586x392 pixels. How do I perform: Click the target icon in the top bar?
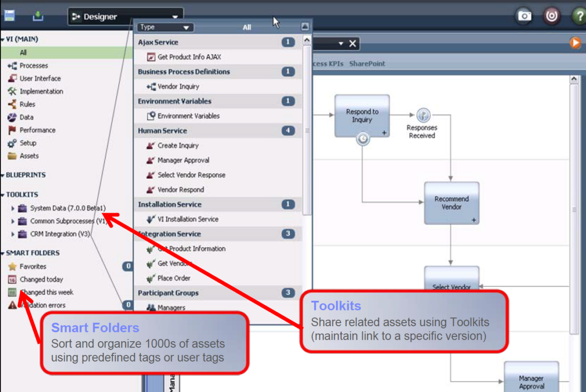pos(551,16)
